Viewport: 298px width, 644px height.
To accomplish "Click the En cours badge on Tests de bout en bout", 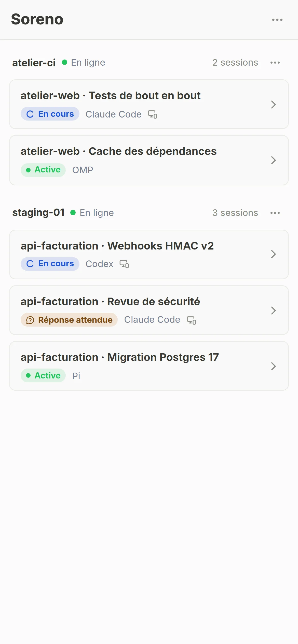I will tap(50, 114).
